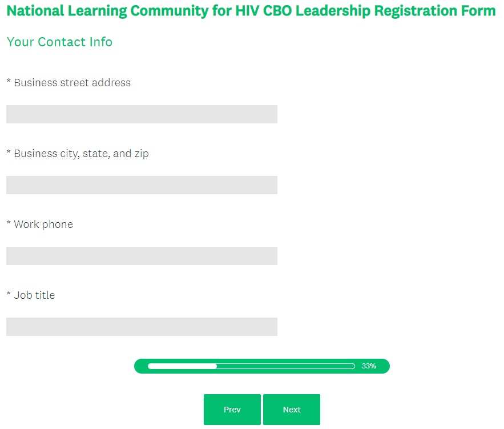Click into the Job title input field
Viewport: 504px width, 429px height.
point(142,327)
